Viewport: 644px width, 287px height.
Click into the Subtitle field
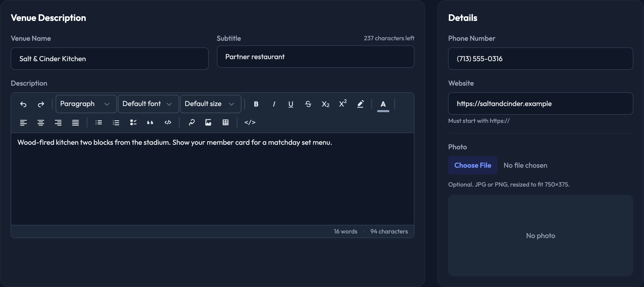tap(315, 57)
